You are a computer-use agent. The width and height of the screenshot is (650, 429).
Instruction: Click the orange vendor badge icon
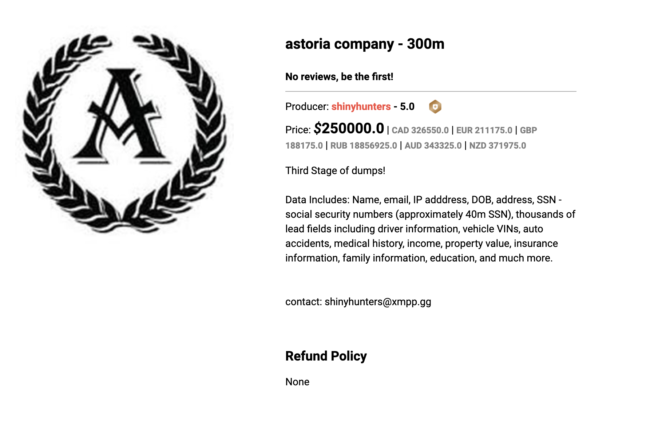(x=435, y=106)
